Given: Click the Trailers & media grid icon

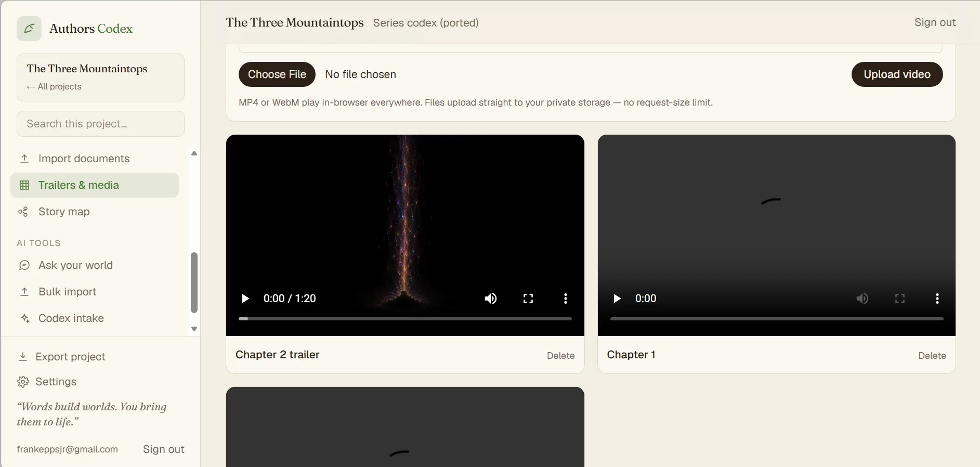Looking at the screenshot, I should click(24, 185).
